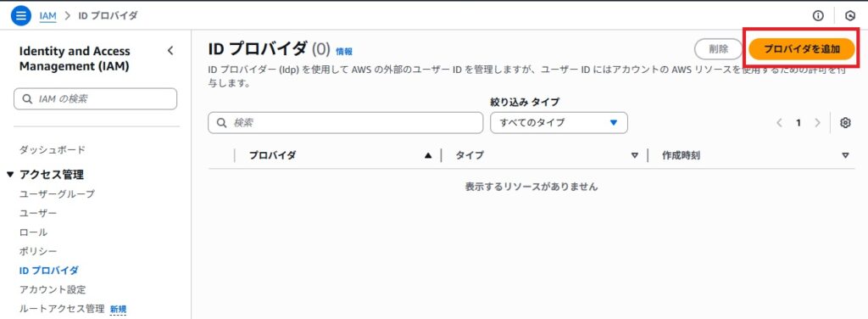
Task: Focus the IAM の検索 sidebar search field
Action: point(95,99)
